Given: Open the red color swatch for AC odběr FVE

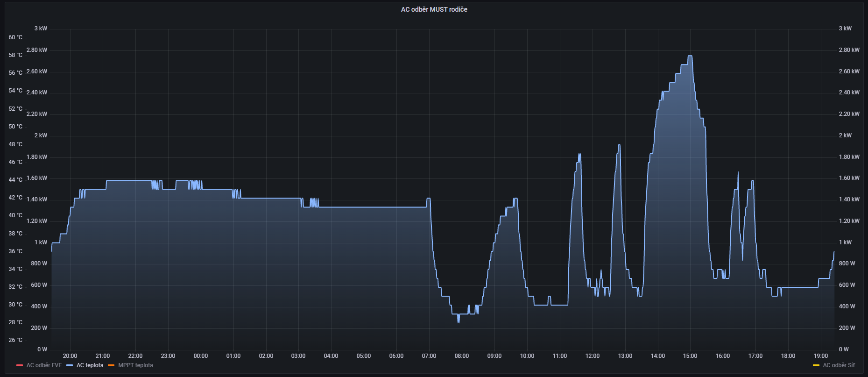Looking at the screenshot, I should [20, 365].
